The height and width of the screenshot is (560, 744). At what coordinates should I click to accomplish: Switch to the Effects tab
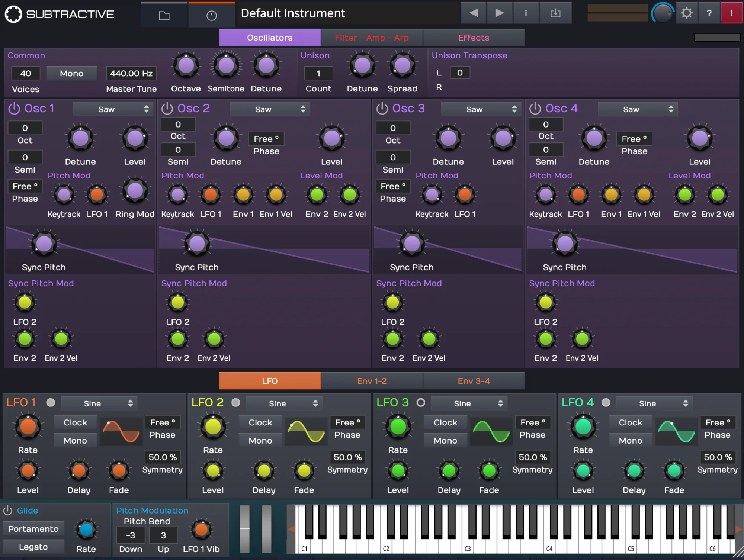pos(474,38)
